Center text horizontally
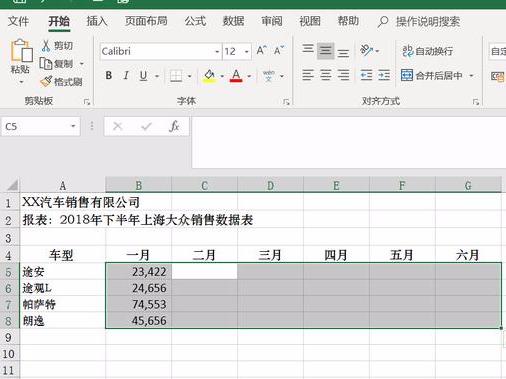This screenshot has width=506, height=379. tap(326, 75)
